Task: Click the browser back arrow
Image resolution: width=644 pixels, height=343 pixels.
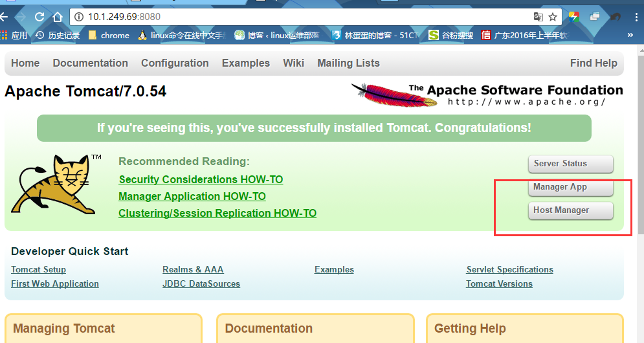Action: coord(4,17)
